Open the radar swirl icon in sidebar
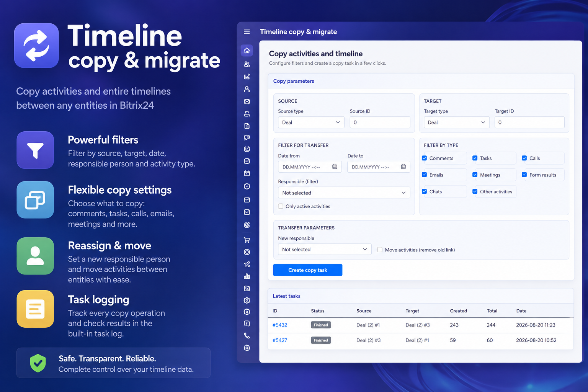Screen dimensions: 588x392 247,225
